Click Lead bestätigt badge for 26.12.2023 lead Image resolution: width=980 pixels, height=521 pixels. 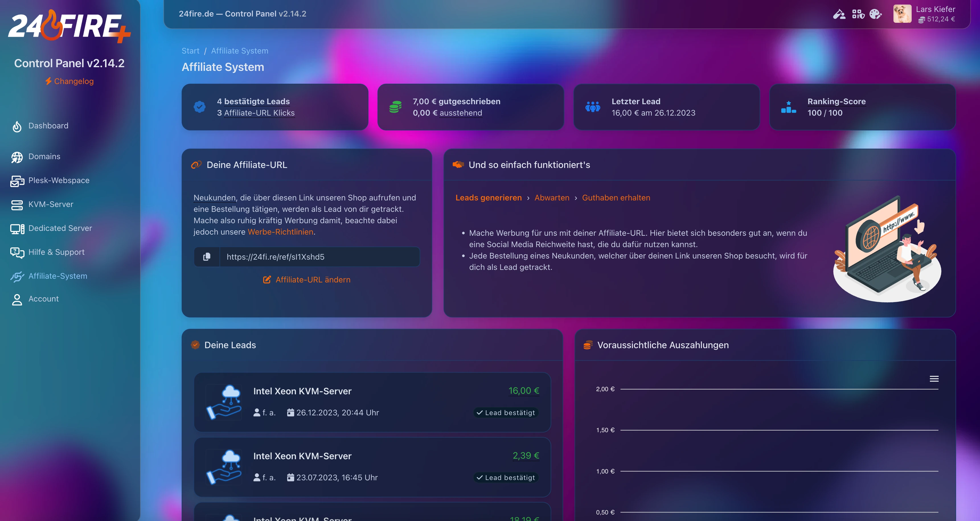[x=506, y=413]
